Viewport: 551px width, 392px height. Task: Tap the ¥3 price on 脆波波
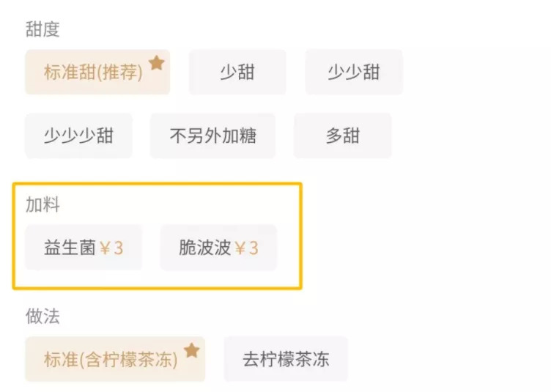click(x=247, y=248)
